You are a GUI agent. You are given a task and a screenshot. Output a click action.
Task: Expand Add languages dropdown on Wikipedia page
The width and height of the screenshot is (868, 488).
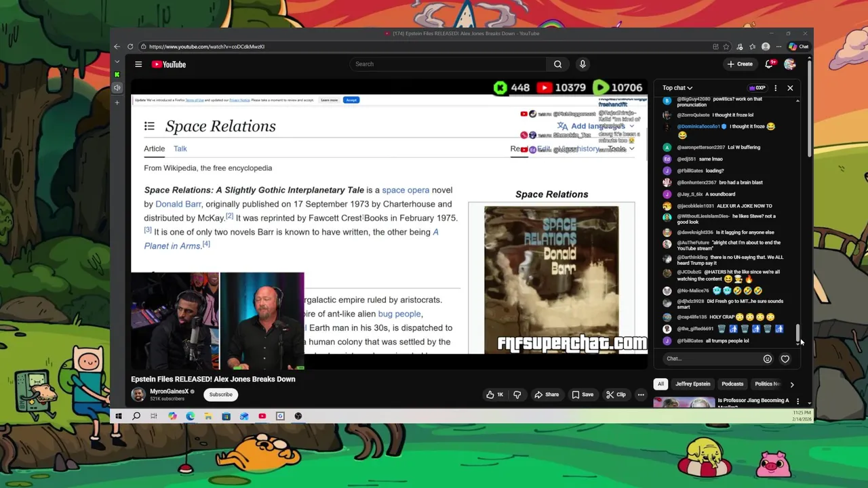[x=596, y=126]
